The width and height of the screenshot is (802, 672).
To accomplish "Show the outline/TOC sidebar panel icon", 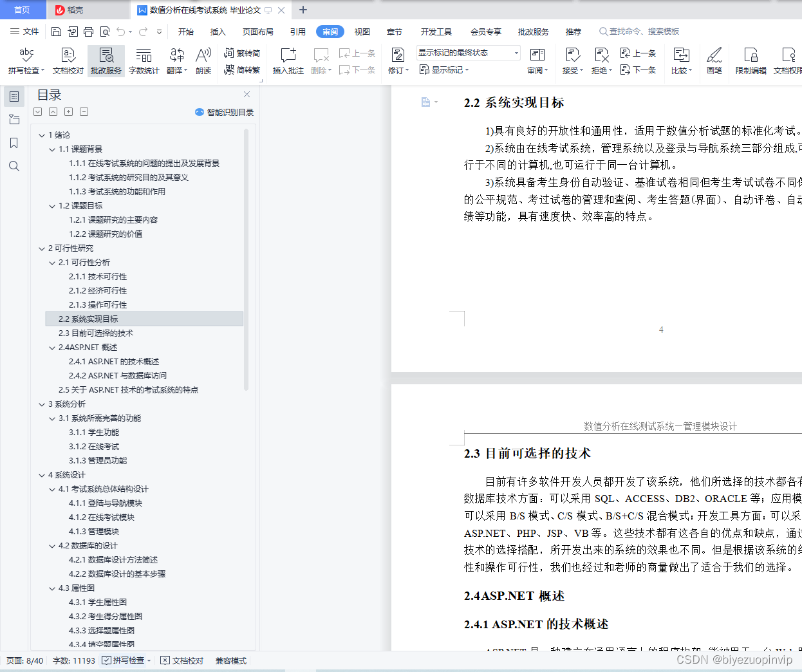I will point(14,97).
